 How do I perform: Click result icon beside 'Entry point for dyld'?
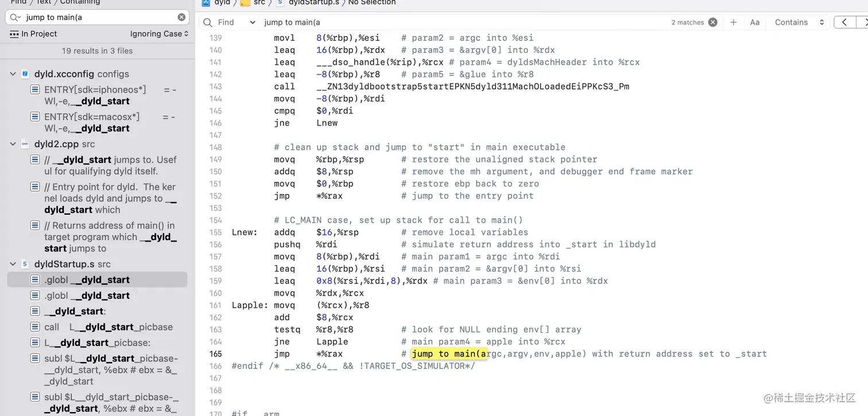(x=35, y=186)
